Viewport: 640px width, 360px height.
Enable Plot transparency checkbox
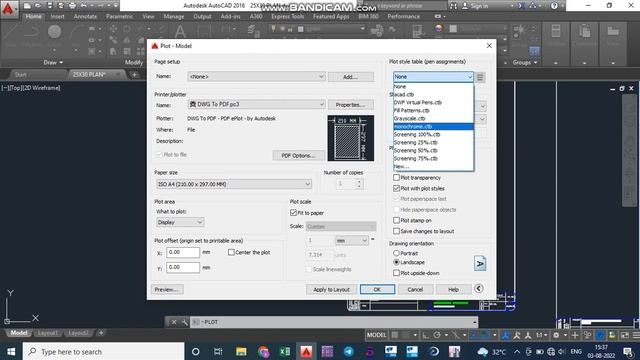point(396,178)
